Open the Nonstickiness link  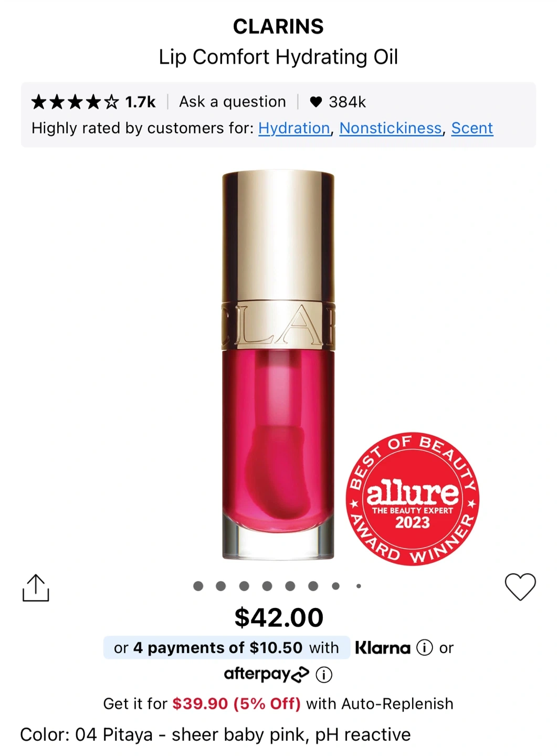coord(391,128)
